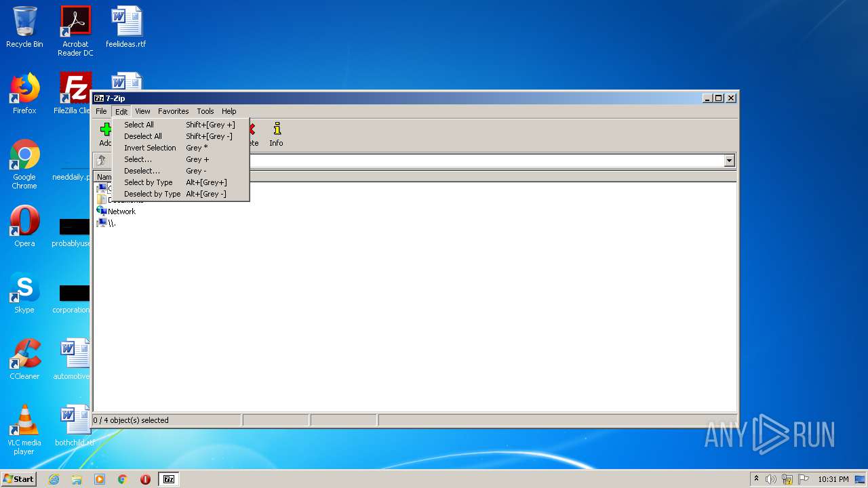This screenshot has width=868, height=488.
Task: Open the Action Center flag tray icon
Action: click(x=802, y=479)
